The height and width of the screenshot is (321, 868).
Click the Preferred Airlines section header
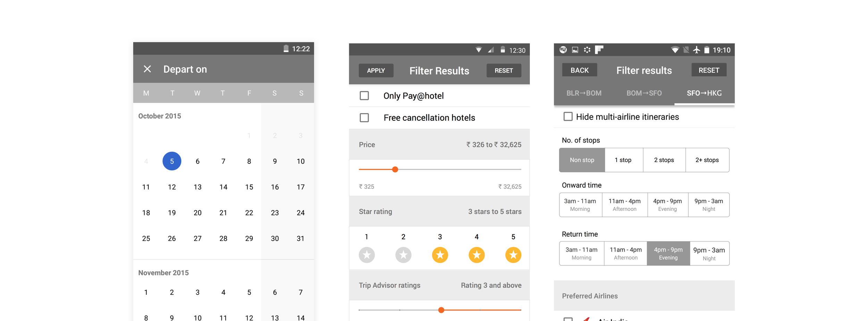coord(644,296)
